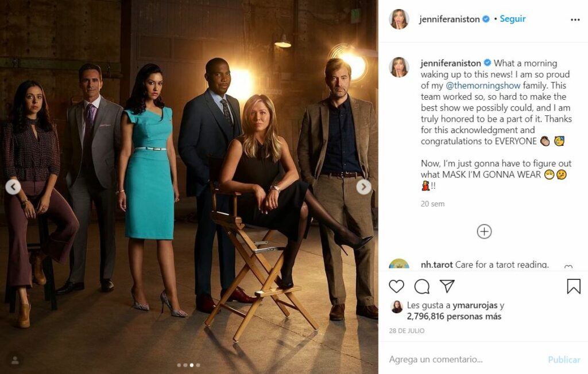Open the comment speech bubble icon

[x=422, y=286]
